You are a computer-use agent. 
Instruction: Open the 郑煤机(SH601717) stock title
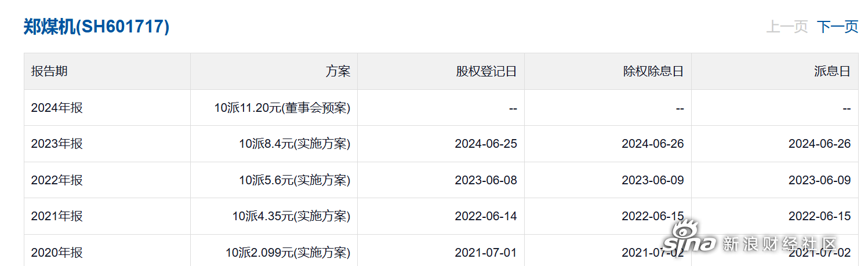[x=96, y=27]
